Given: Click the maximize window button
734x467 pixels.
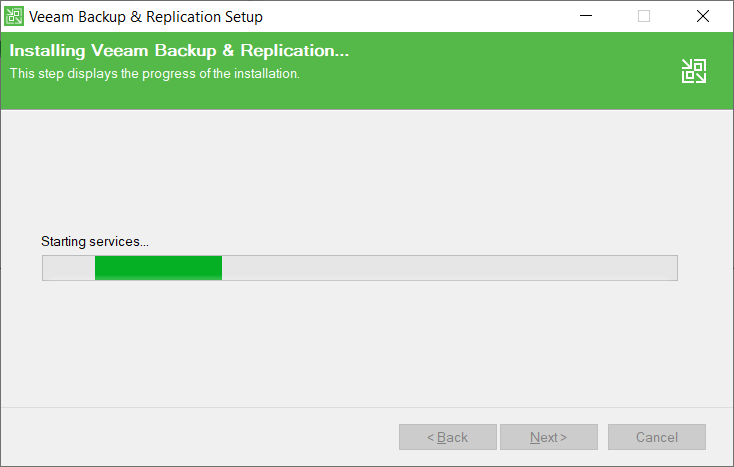Looking at the screenshot, I should tap(644, 16).
